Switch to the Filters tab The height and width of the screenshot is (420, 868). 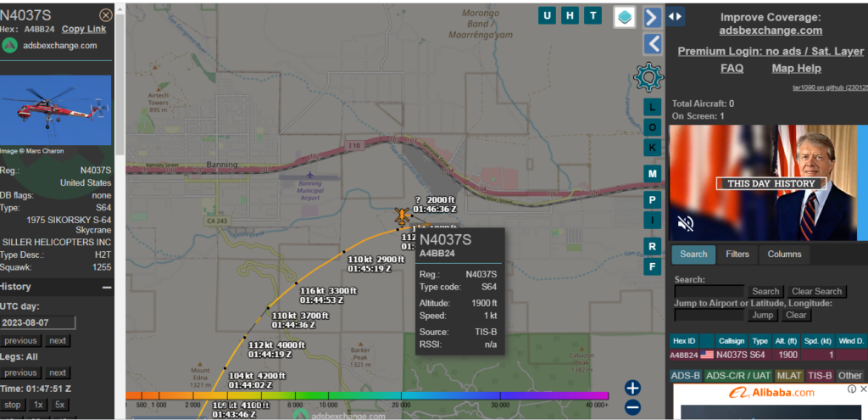click(x=737, y=255)
